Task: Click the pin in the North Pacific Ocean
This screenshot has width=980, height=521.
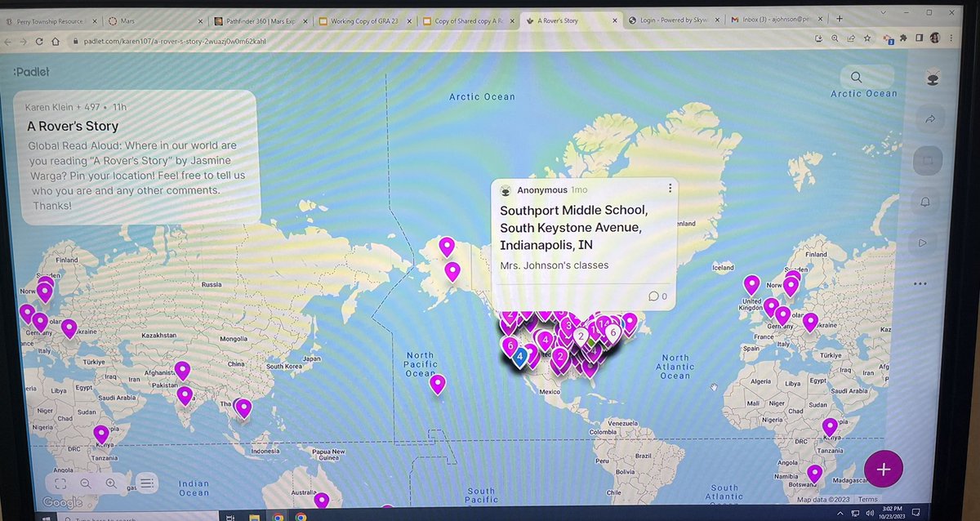Action: [x=438, y=383]
